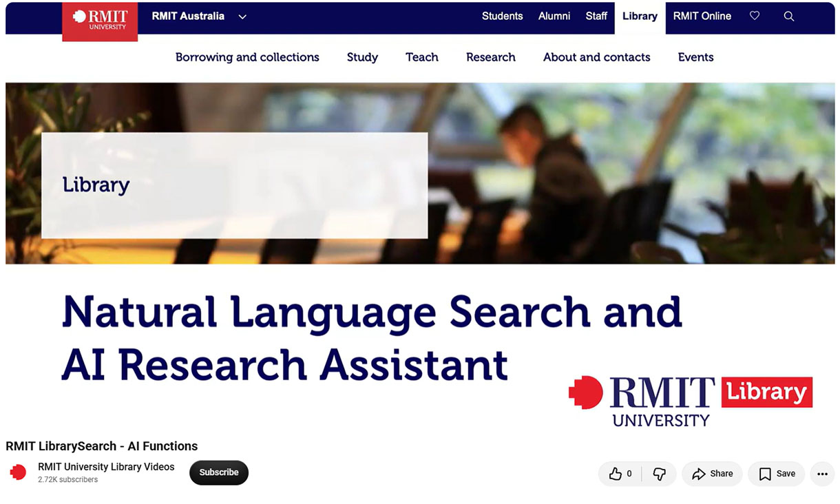The width and height of the screenshot is (840, 504).
Task: Click the 2.72K subscribers text
Action: click(x=67, y=480)
